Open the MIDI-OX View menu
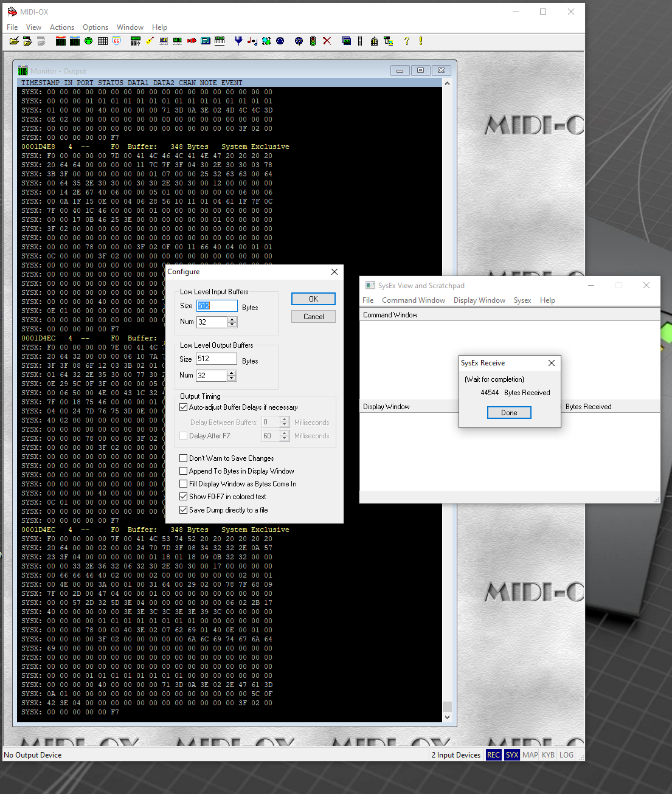This screenshot has width=672, height=794. [33, 27]
